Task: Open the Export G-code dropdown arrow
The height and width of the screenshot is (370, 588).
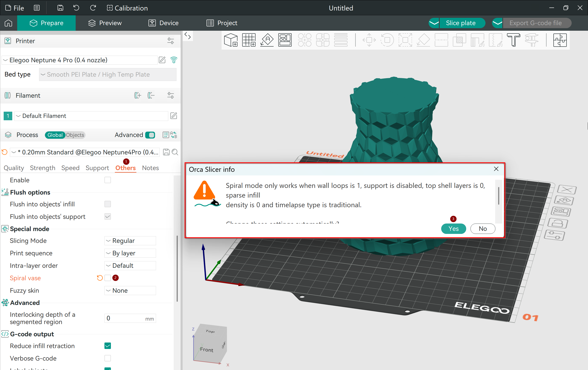Action: point(497,23)
